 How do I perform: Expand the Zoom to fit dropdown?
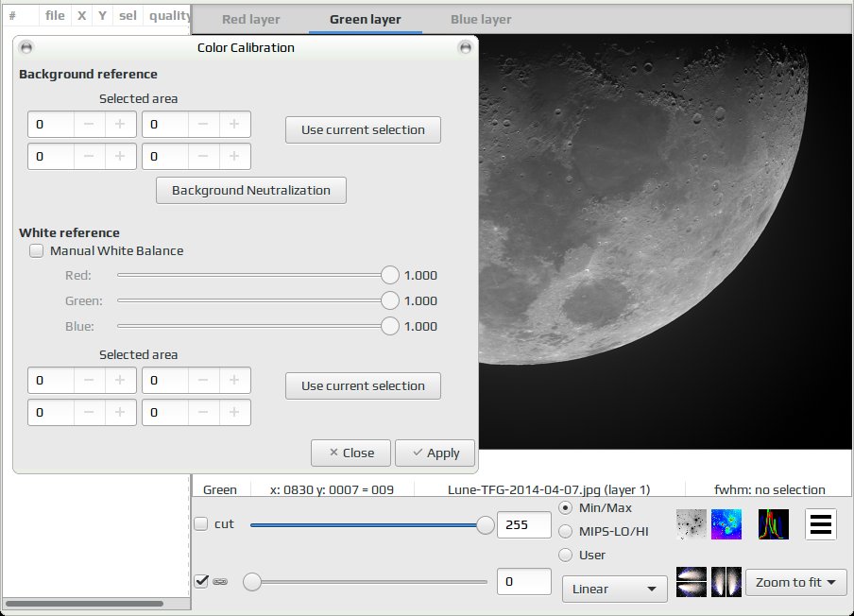click(x=795, y=582)
